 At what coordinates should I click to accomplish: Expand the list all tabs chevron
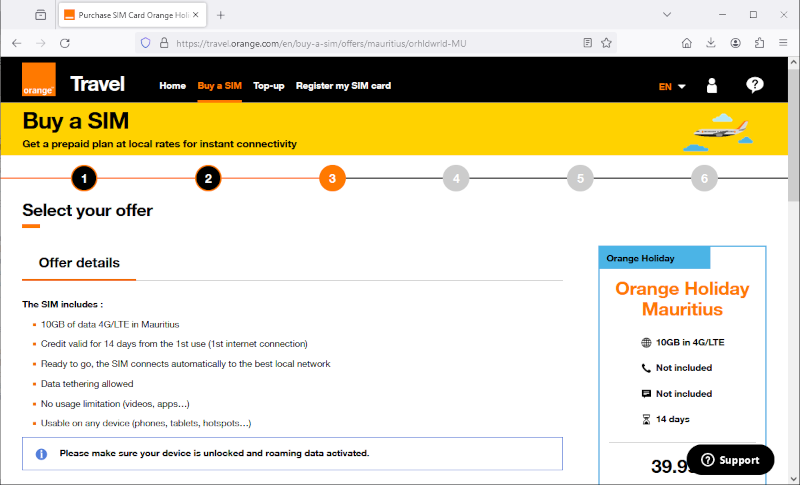[x=667, y=15]
